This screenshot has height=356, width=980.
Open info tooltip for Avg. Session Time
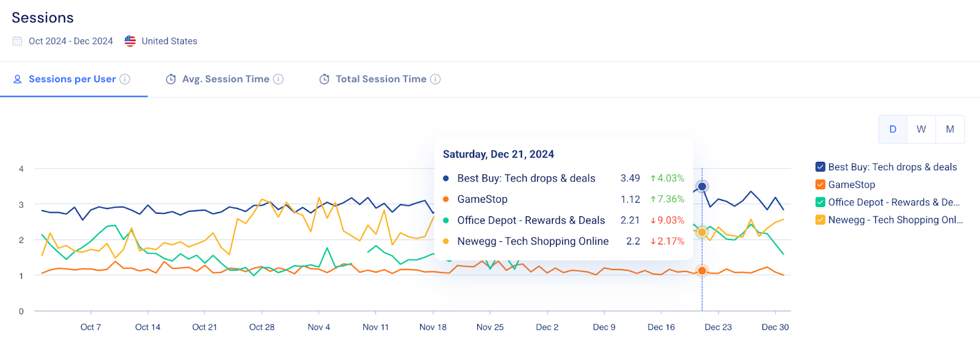click(278, 79)
